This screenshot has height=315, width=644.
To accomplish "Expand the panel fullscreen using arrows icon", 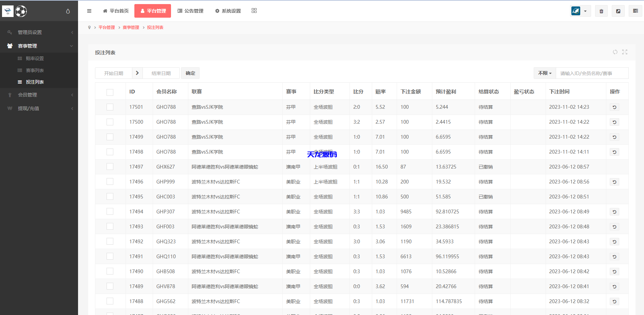I will [x=625, y=52].
